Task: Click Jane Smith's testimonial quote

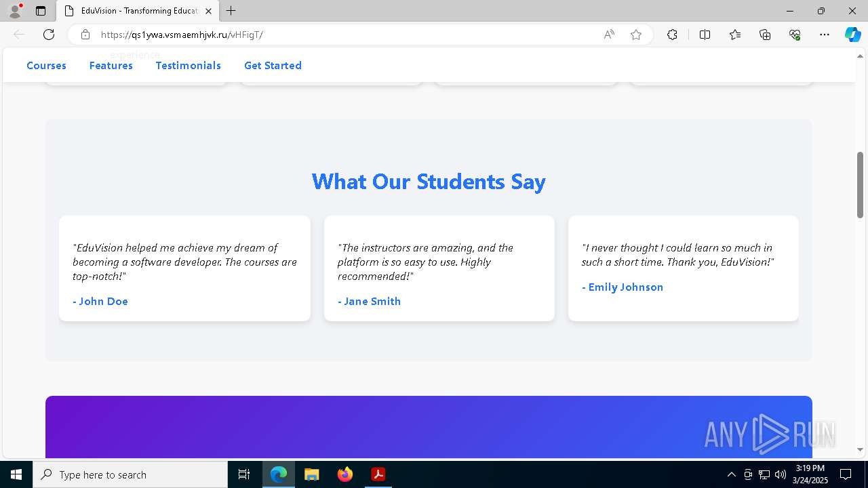Action: click(x=425, y=262)
